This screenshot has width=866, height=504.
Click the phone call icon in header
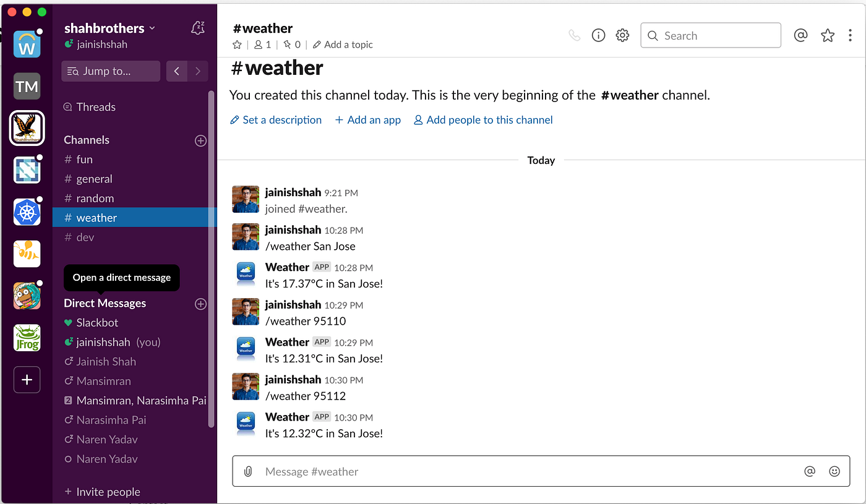tap(575, 36)
